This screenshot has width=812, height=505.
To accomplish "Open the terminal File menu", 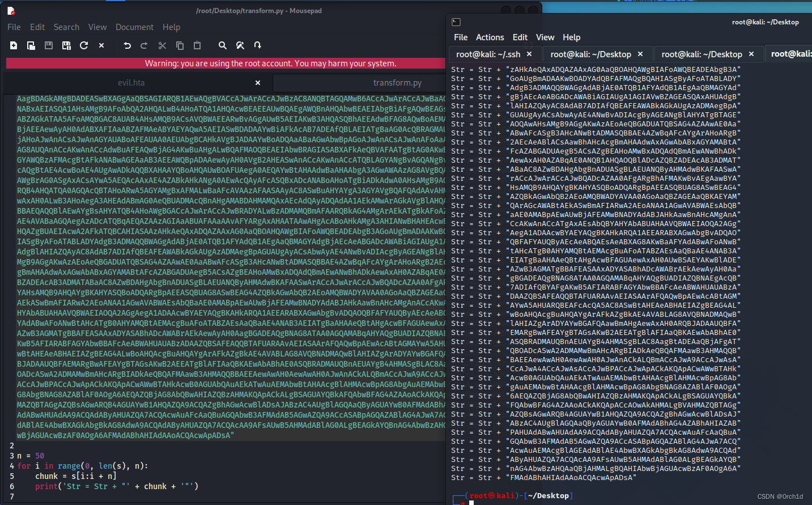I will tap(461, 37).
